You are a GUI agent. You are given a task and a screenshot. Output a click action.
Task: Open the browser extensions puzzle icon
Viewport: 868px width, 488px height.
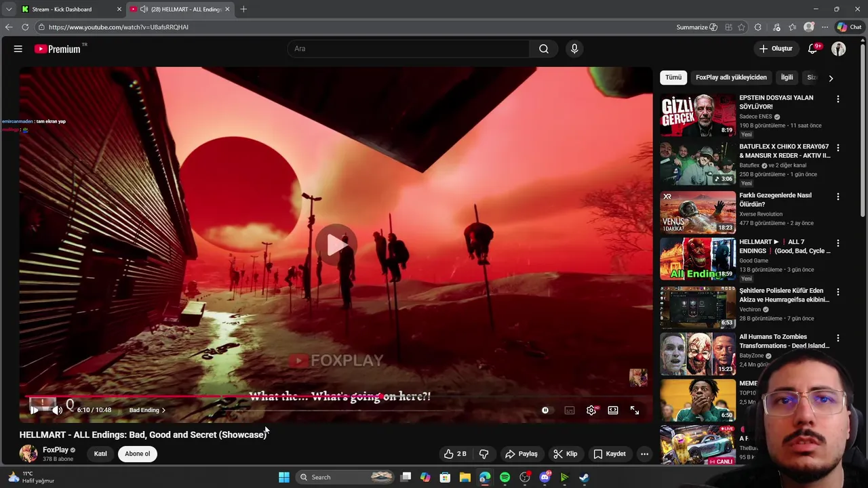pos(758,27)
